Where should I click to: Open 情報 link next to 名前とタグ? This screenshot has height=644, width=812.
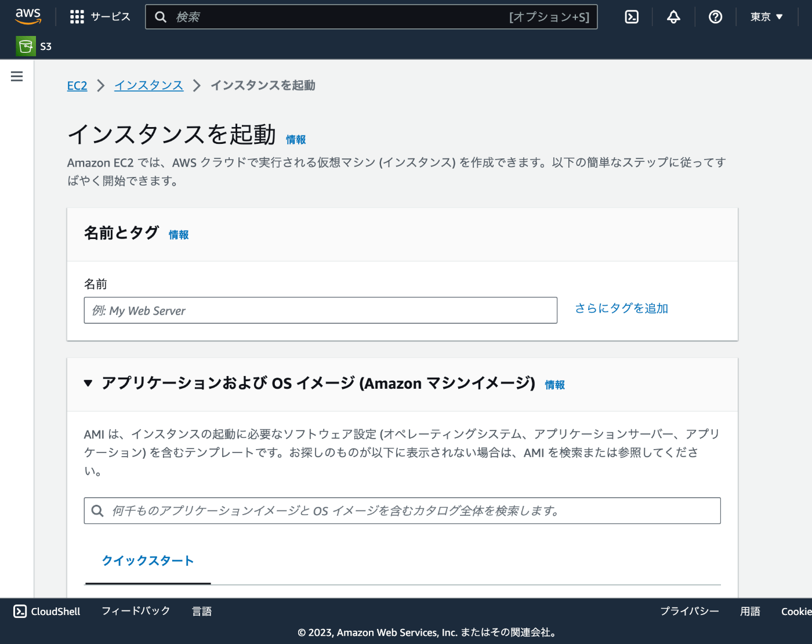pyautogui.click(x=179, y=235)
